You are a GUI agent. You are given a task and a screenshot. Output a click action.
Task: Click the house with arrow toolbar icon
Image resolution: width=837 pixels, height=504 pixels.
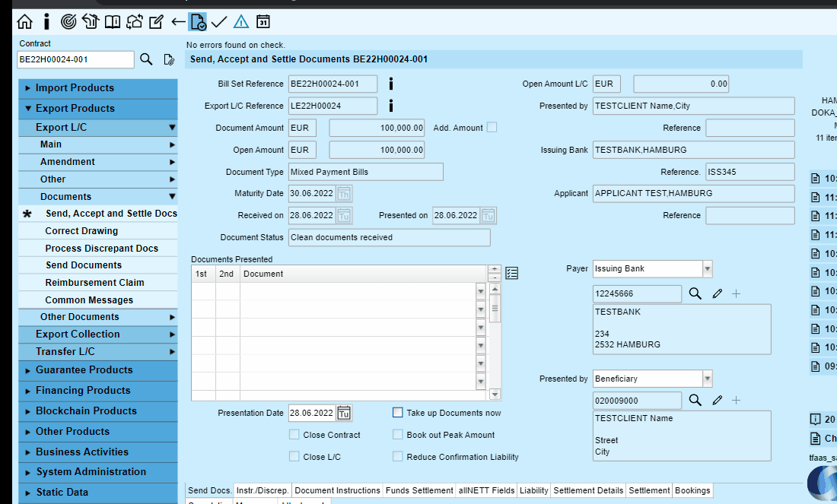tap(91, 22)
